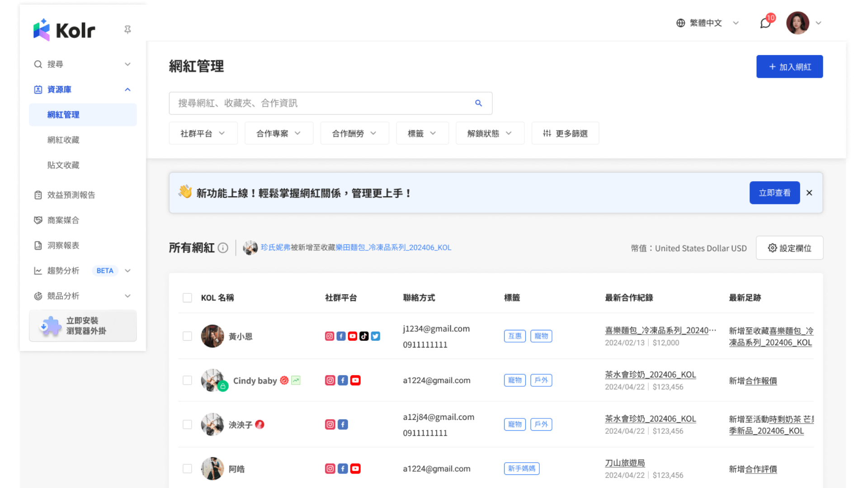
Task: Click Twitter icon in 黃小恩 row
Action: [x=375, y=336]
